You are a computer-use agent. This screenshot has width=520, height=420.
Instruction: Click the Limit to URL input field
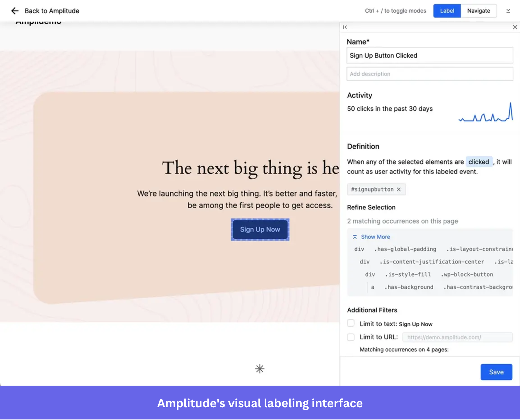458,337
